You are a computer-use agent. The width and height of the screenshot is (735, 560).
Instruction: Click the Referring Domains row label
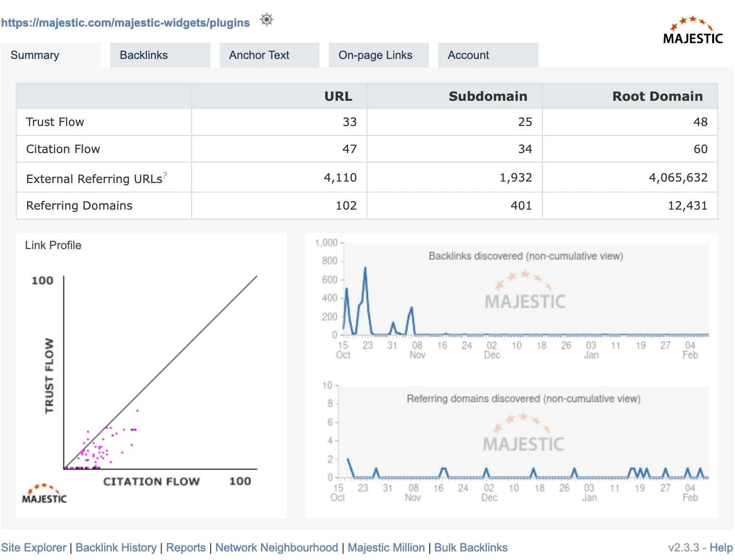pyautogui.click(x=79, y=205)
